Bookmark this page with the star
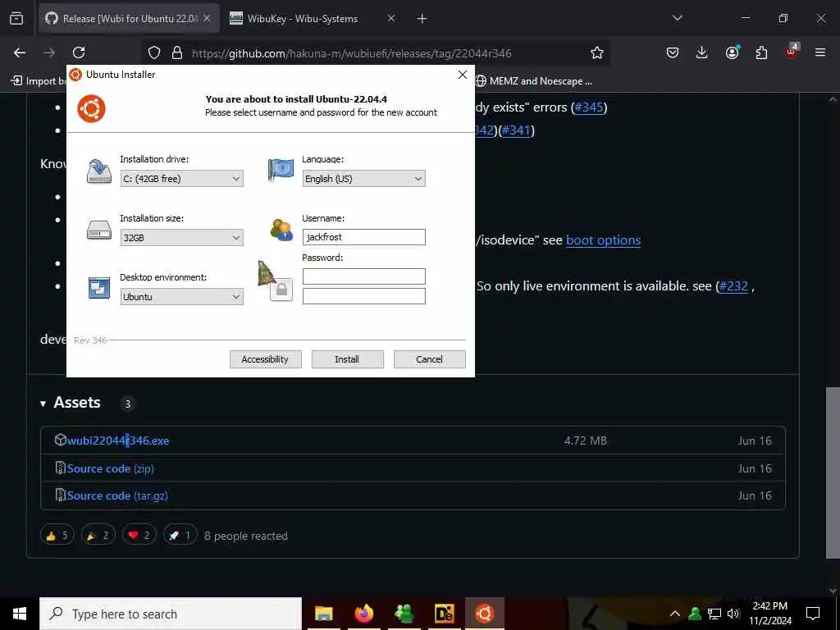 click(x=597, y=52)
